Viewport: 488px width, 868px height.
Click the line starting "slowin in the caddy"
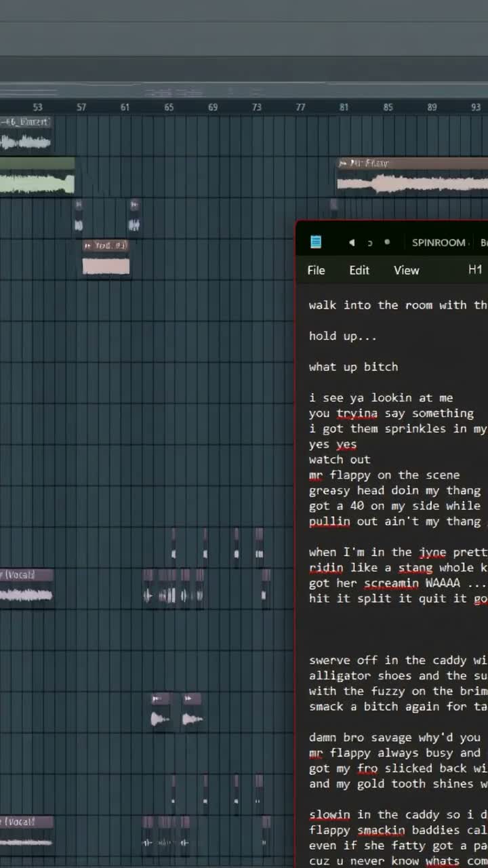pos(398,814)
